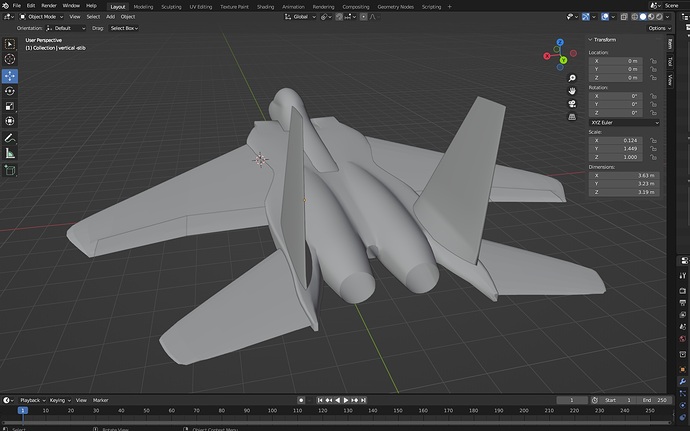Click the pan view hand icon
690x431 pixels.
click(572, 91)
